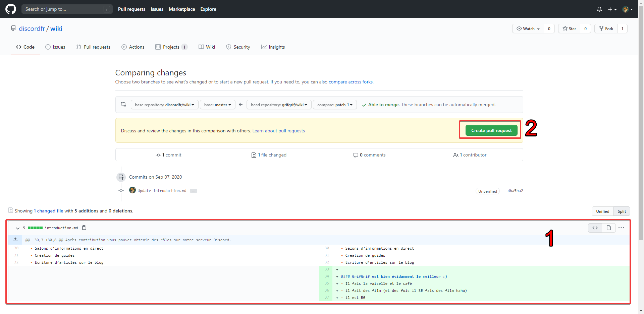
Task: Open the base repository dropdown
Action: 164,105
